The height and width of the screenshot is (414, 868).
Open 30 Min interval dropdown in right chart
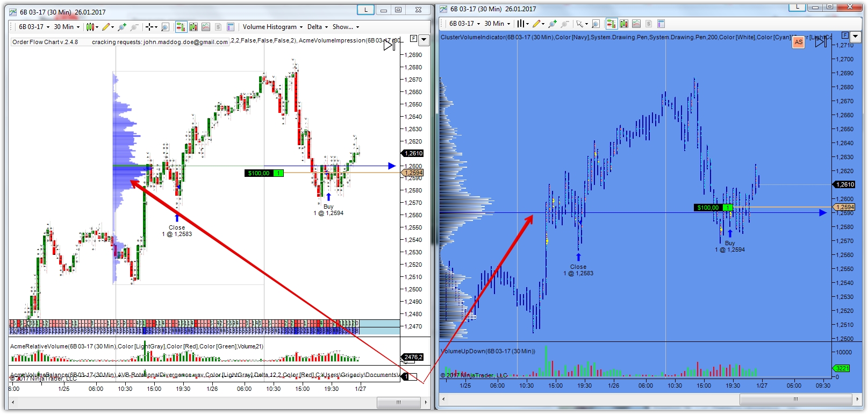[x=497, y=24]
